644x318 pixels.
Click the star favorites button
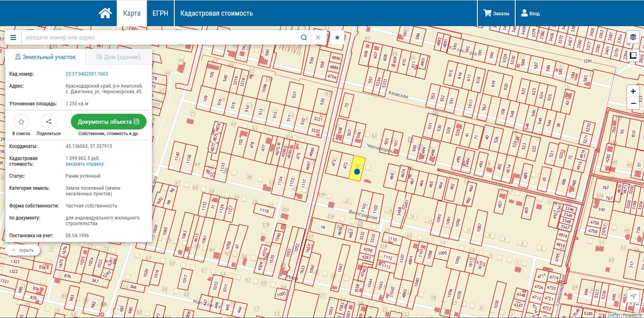click(x=337, y=37)
